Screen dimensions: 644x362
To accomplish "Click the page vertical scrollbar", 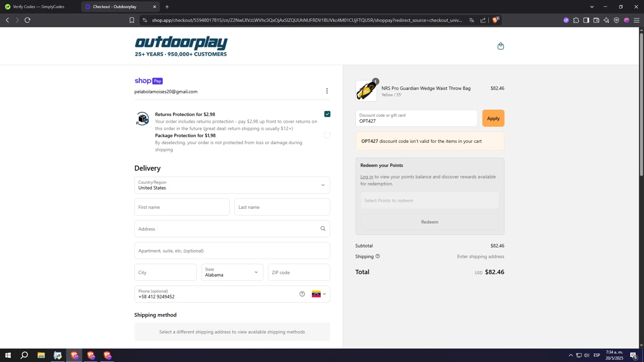I will [x=641, y=104].
